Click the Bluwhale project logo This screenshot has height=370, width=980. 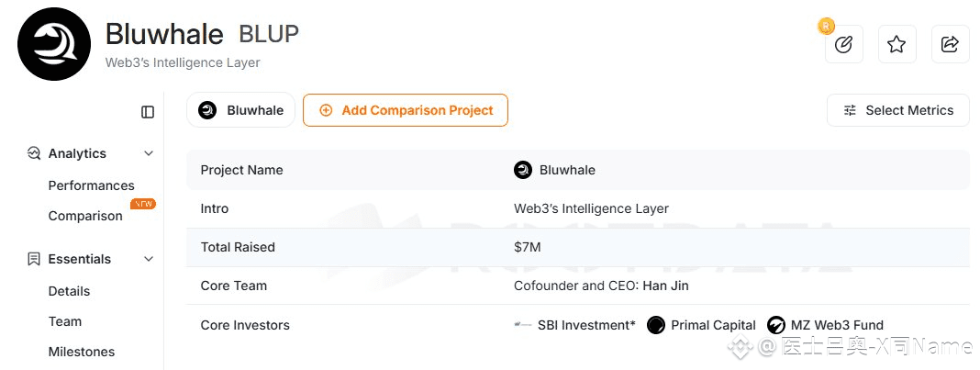[54, 44]
